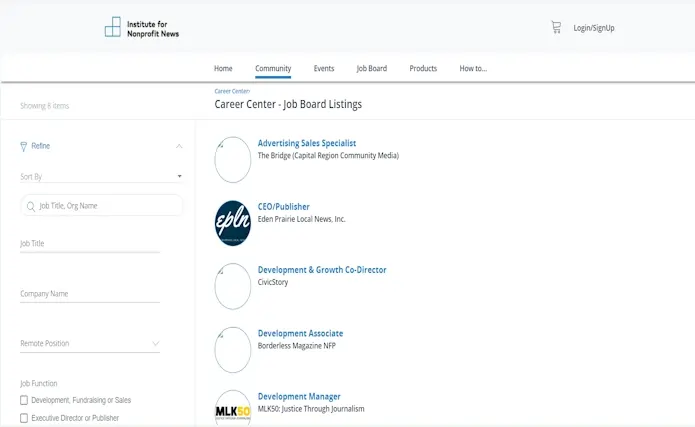
Task: Check Development, Fundraising or Sales box
Action: (x=24, y=400)
